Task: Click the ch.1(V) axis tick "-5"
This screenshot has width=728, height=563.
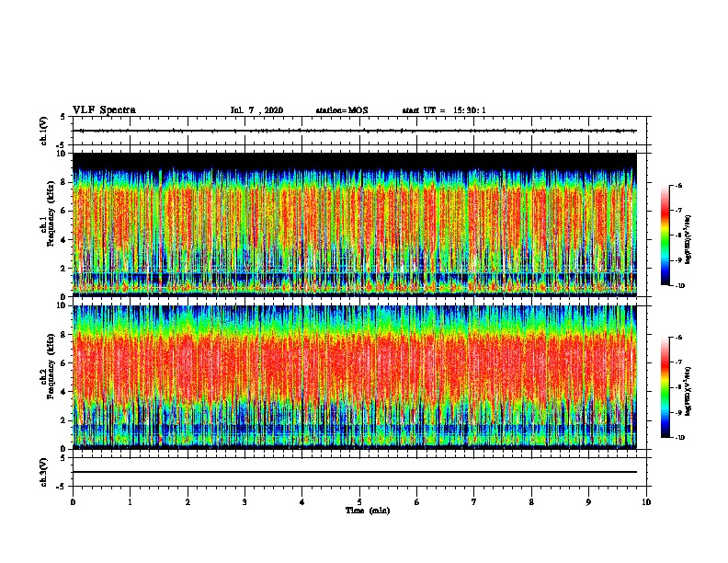Action: (62, 145)
